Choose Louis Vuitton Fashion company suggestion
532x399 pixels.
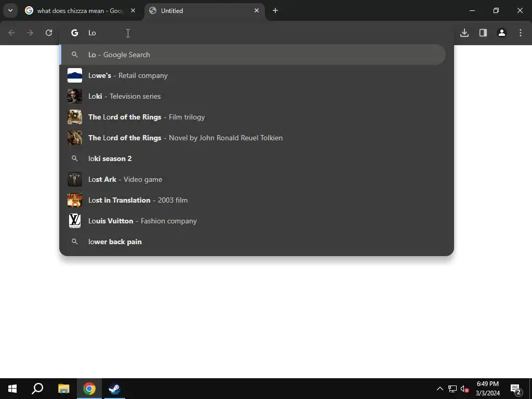pyautogui.click(x=257, y=221)
